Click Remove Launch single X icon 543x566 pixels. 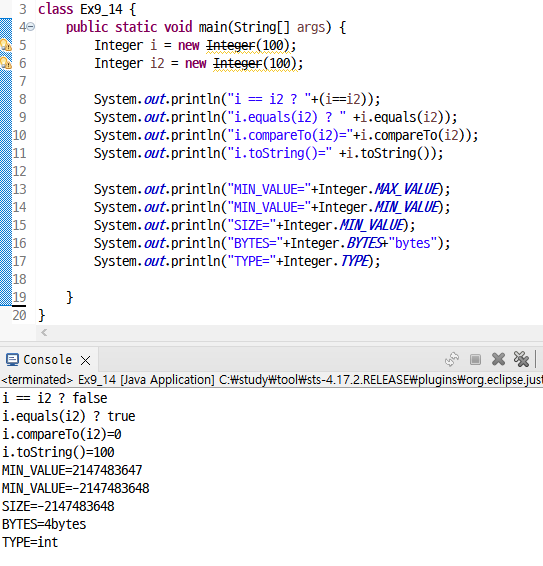point(498,359)
